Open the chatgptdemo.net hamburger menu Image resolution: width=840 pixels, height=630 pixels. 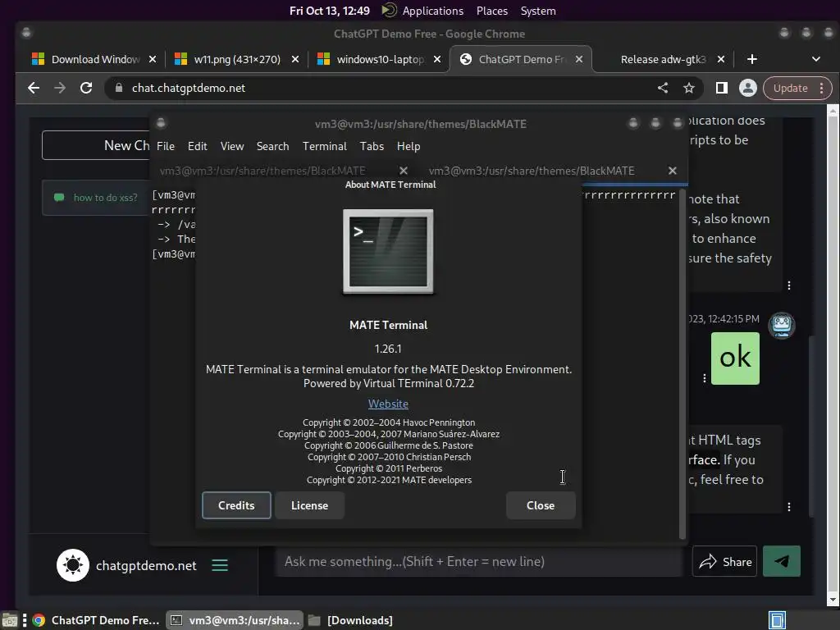click(220, 565)
